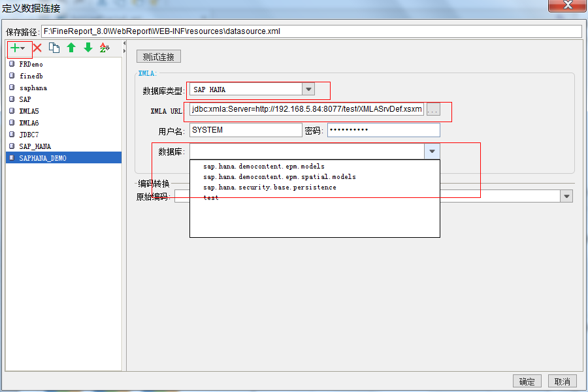Click the 测试连接 test connection button
Screen dimensions: 588x392
158,56
